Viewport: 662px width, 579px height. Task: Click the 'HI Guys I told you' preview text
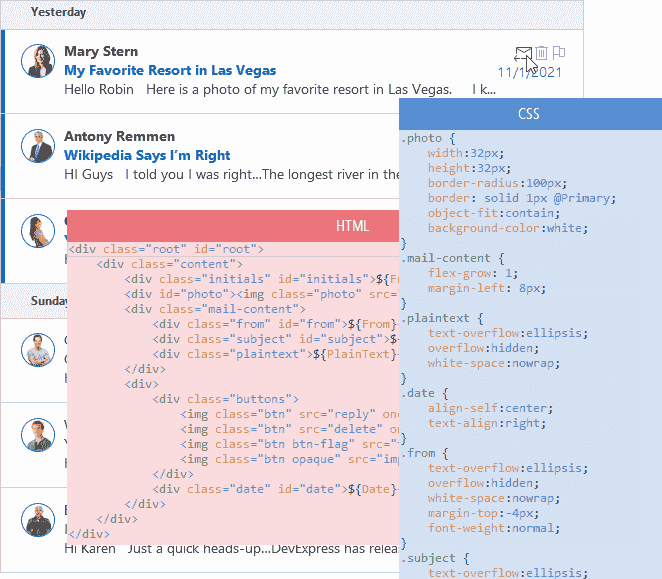pos(231,174)
